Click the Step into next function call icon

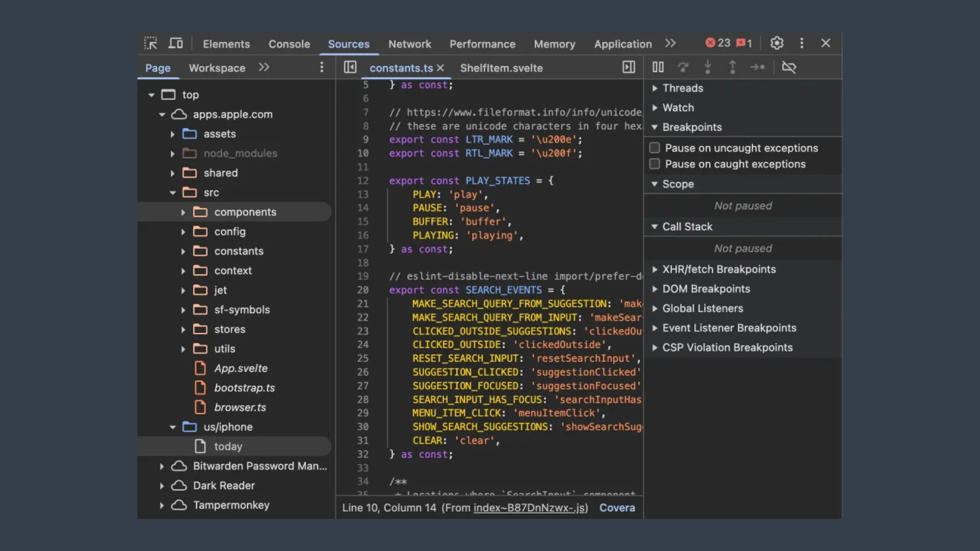tap(708, 67)
